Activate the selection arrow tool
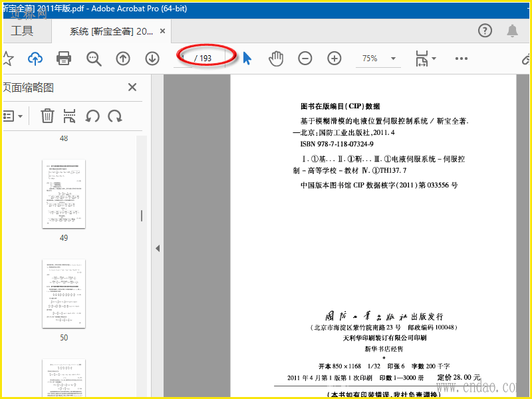Screen dimensions: 532x399 (247, 59)
